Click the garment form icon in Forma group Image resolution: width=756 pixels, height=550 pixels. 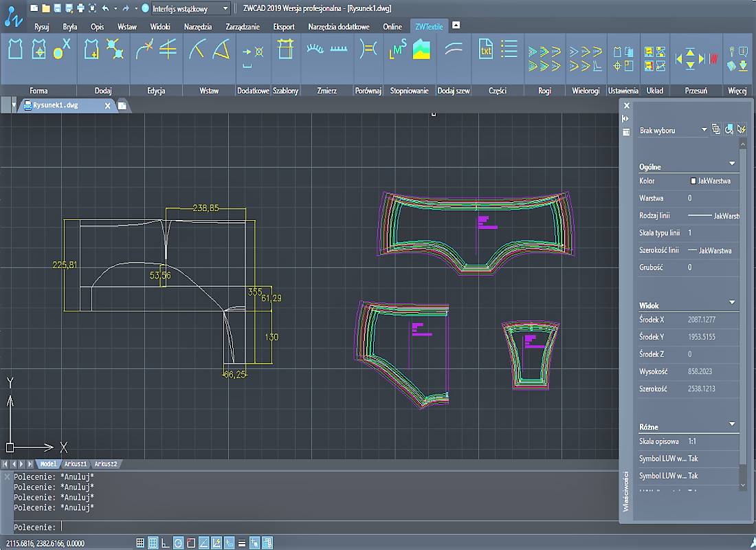[15, 49]
